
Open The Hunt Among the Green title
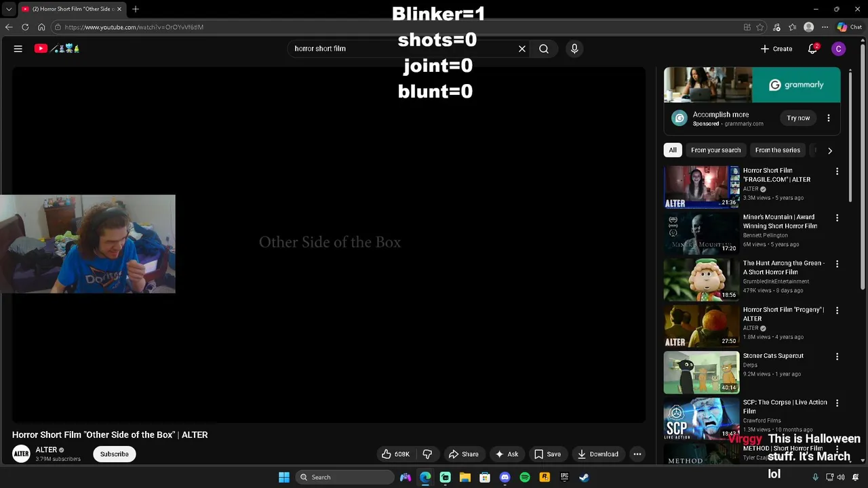pyautogui.click(x=783, y=268)
